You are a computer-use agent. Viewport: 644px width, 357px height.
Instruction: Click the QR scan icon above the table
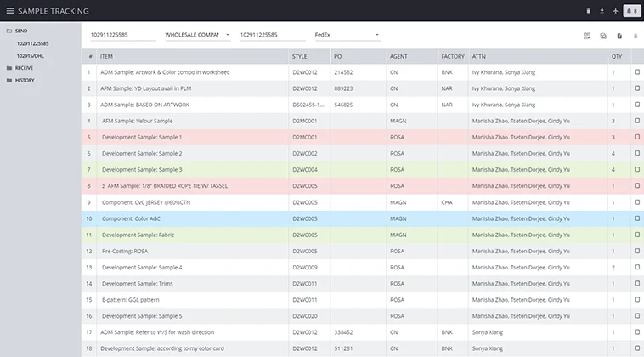point(587,37)
